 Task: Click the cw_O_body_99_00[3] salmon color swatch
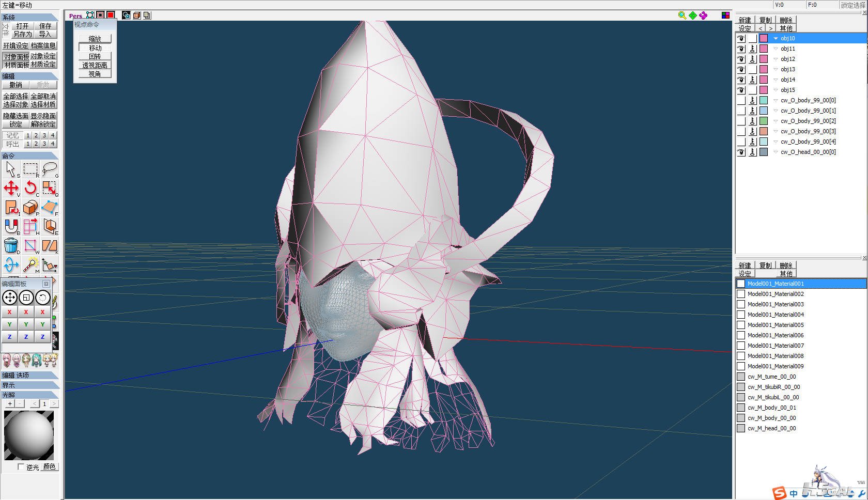(764, 131)
